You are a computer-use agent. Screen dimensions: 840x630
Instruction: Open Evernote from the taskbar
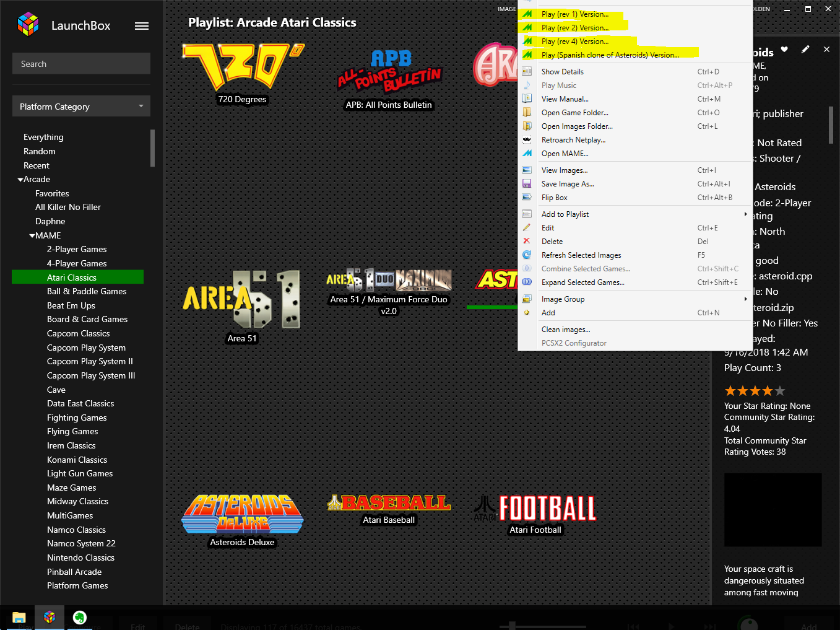click(x=79, y=617)
